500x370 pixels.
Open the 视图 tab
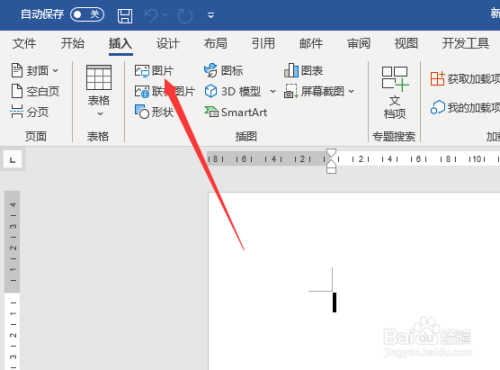pyautogui.click(x=406, y=43)
